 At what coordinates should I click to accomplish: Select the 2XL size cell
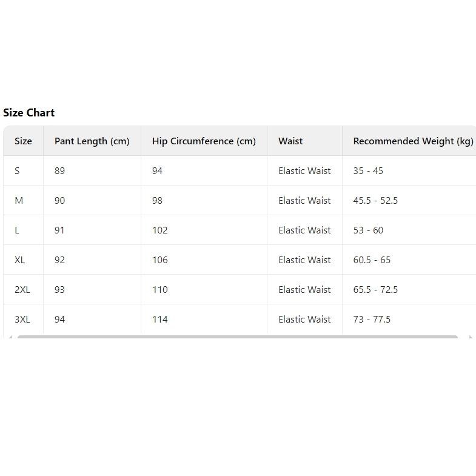tap(23, 290)
